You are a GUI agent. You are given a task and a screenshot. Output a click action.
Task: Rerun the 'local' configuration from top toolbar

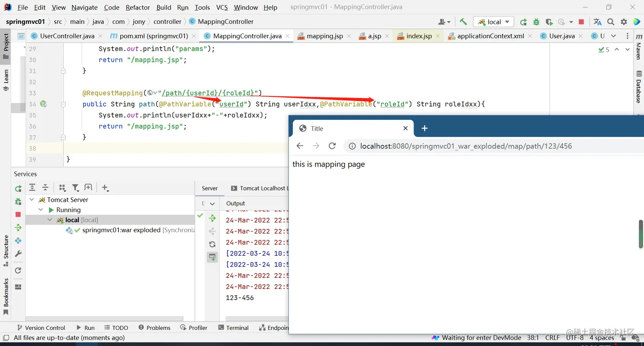pos(523,22)
